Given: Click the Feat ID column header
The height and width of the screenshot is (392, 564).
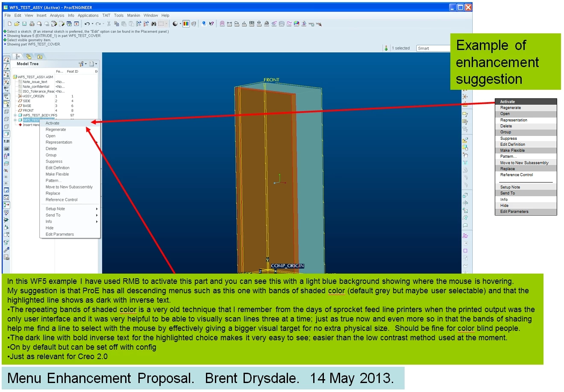Looking at the screenshot, I should click(73, 71).
